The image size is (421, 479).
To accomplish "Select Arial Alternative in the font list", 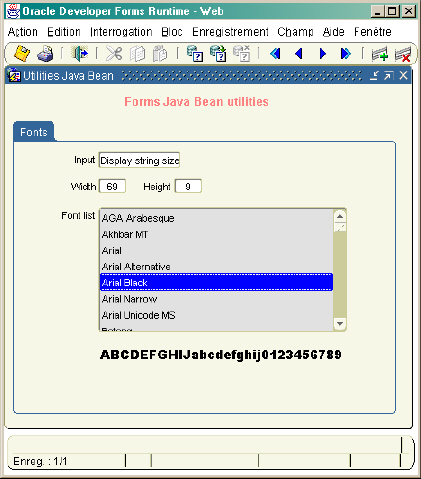I will coord(216,266).
